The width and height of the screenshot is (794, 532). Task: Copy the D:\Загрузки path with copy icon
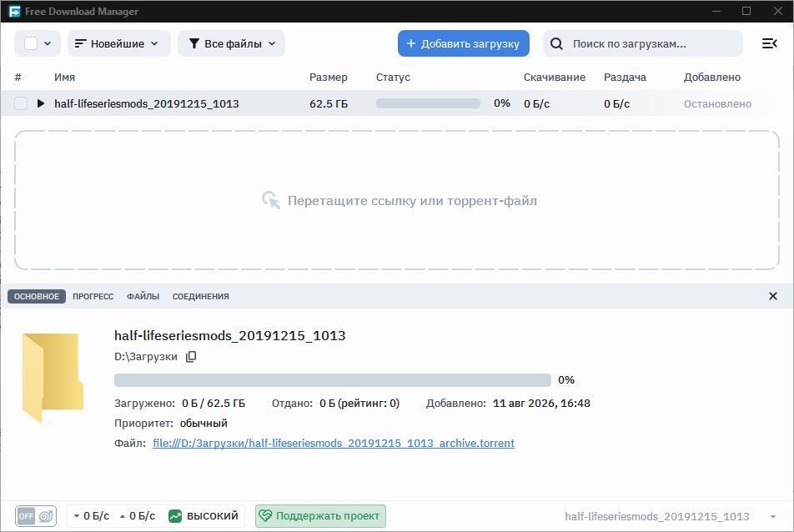pos(191,356)
